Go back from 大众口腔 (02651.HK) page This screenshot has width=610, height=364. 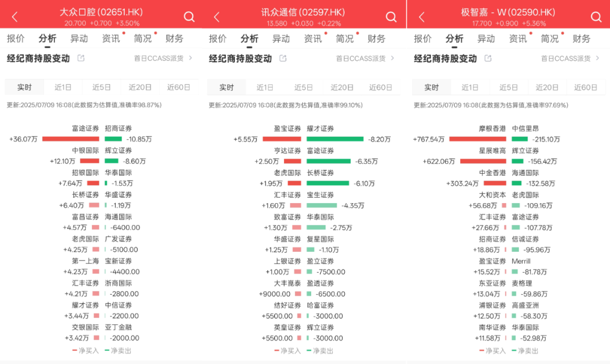coord(15,17)
